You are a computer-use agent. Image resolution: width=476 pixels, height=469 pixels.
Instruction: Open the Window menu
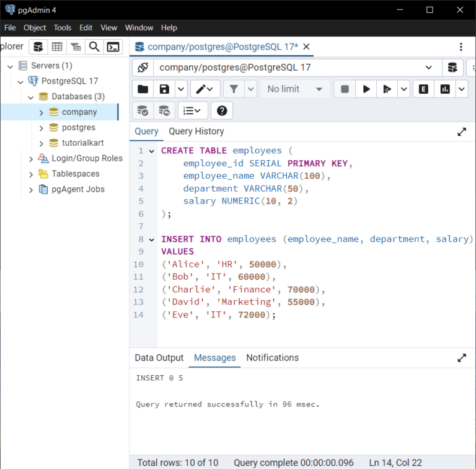(139, 28)
